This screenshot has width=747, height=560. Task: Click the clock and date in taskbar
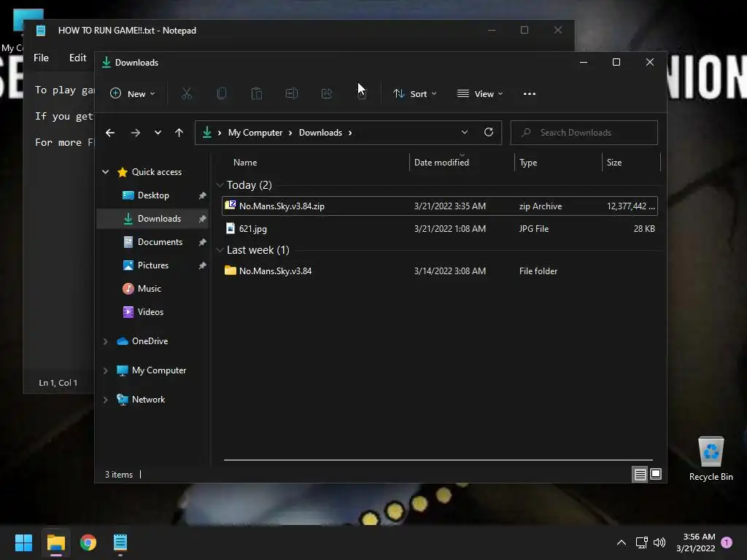(695, 542)
